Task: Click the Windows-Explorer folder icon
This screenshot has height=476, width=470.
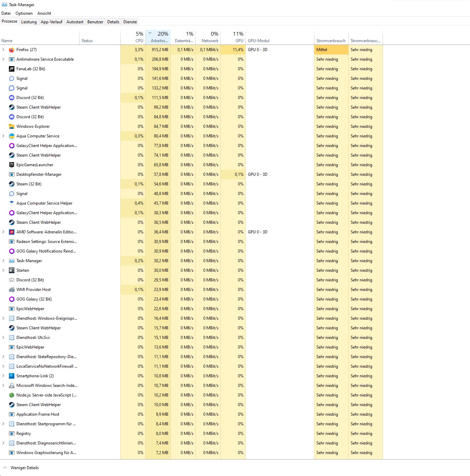Action: click(x=12, y=126)
